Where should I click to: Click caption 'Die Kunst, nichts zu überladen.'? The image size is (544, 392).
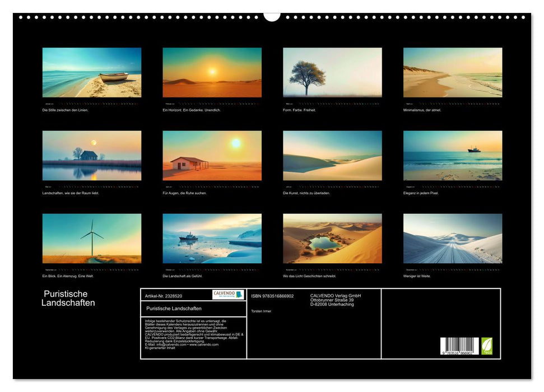pos(306,193)
